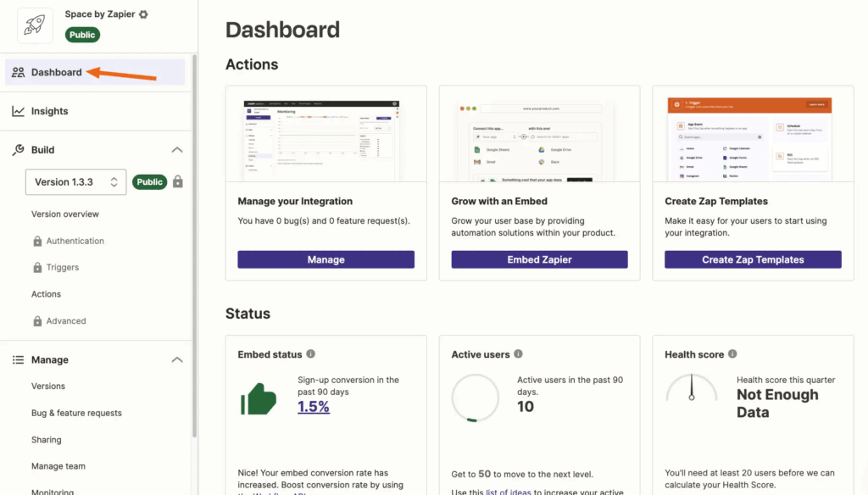Screen dimensions: 868x495
Task: Click the lock icon beside Version dropdown
Action: [x=178, y=181]
